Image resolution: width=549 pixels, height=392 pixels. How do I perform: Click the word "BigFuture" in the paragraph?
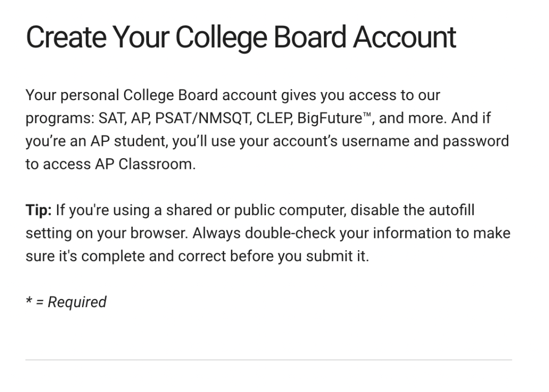[x=329, y=118]
